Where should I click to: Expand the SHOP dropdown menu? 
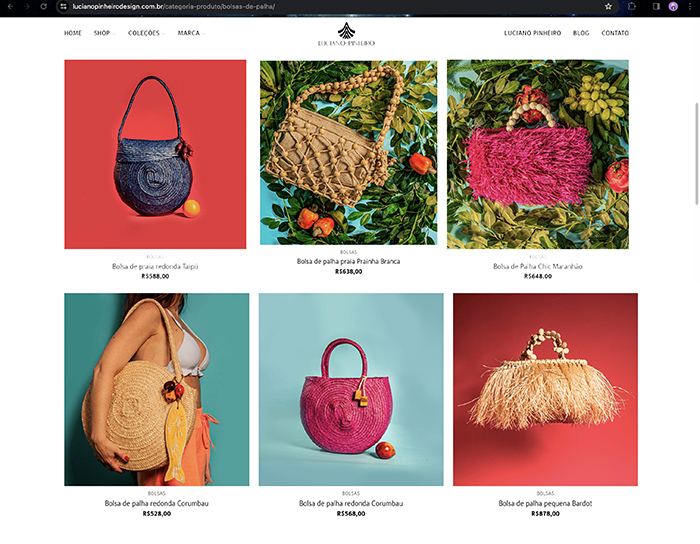(x=104, y=33)
